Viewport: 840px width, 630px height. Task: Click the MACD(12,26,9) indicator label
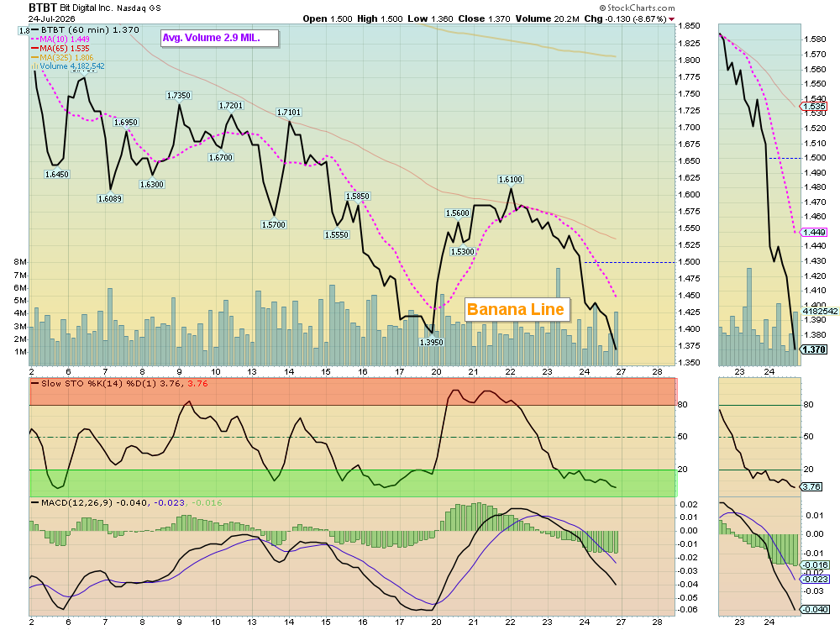[126, 503]
